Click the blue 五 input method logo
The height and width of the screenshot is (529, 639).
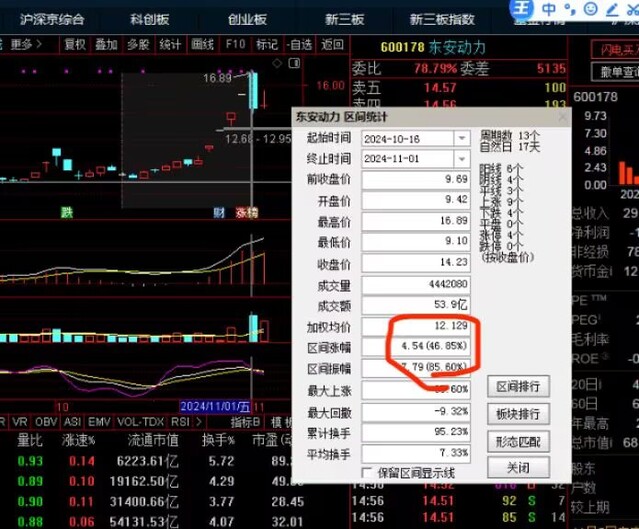pyautogui.click(x=521, y=8)
